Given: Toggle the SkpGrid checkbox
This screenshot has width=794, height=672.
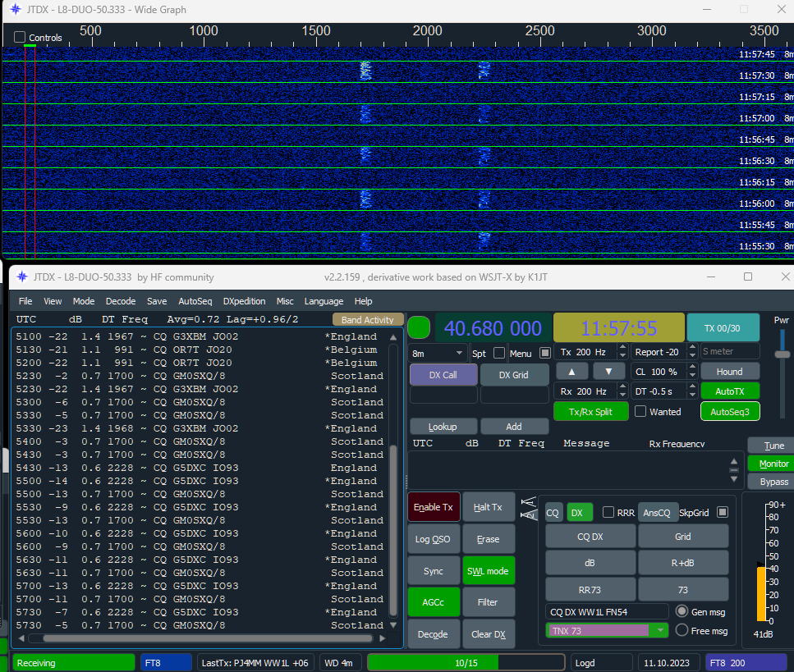Looking at the screenshot, I should pyautogui.click(x=723, y=512).
